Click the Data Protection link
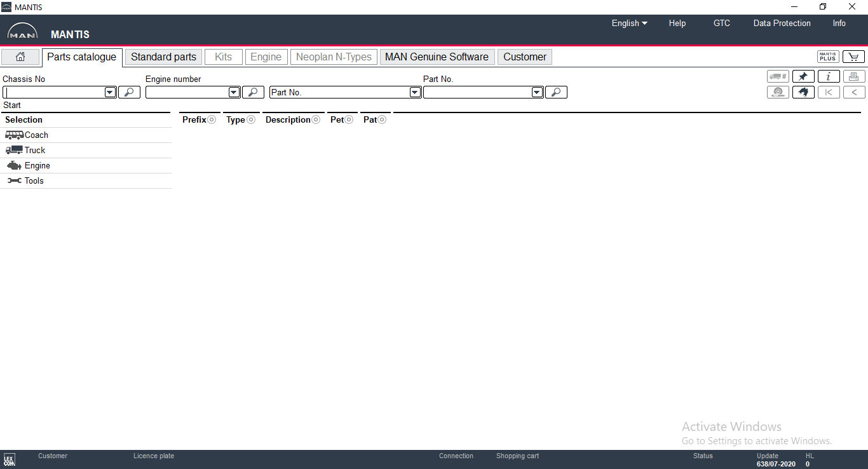Image resolution: width=868 pixels, height=469 pixels. click(x=782, y=23)
